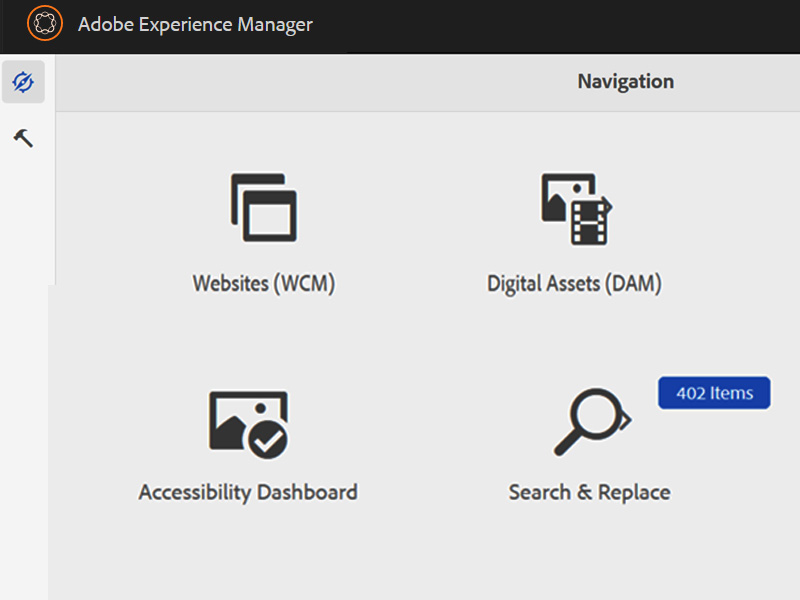Open the Digital Assets (DAM) icon
The image size is (800, 600).
click(575, 208)
